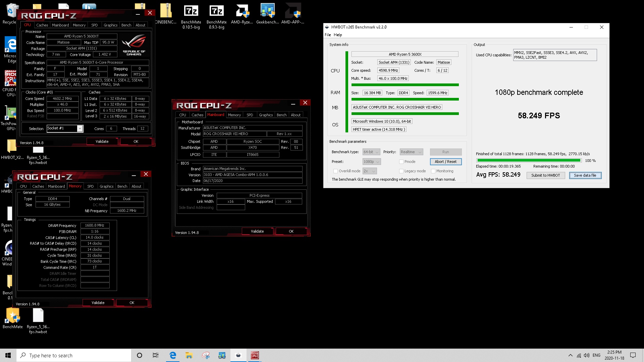Select HWBOT x265 taskbar app icon
644x362 pixels.
[x=238, y=355]
